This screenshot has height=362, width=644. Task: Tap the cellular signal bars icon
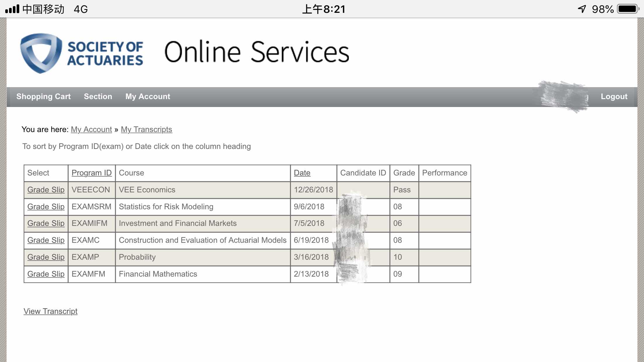click(12, 9)
